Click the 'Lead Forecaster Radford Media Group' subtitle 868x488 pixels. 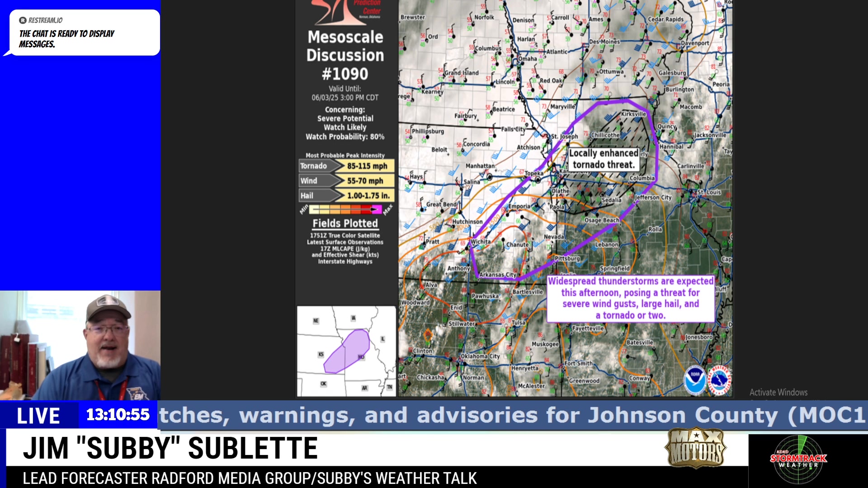(x=250, y=478)
